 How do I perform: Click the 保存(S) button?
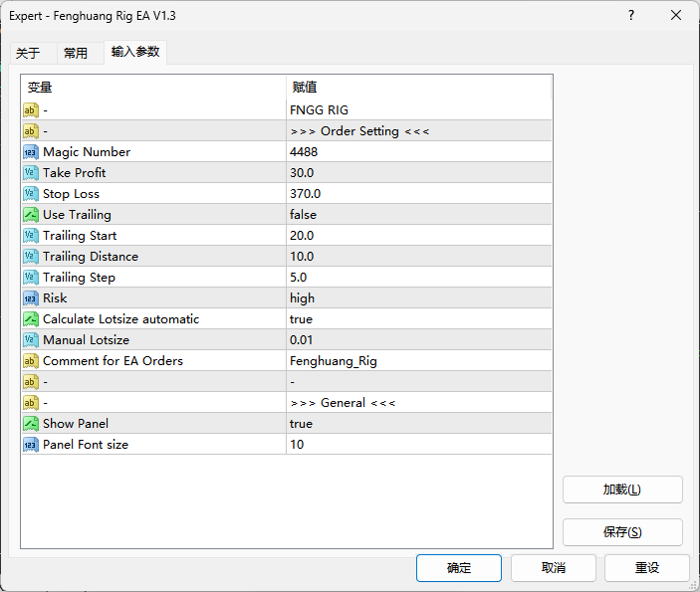coord(622,532)
